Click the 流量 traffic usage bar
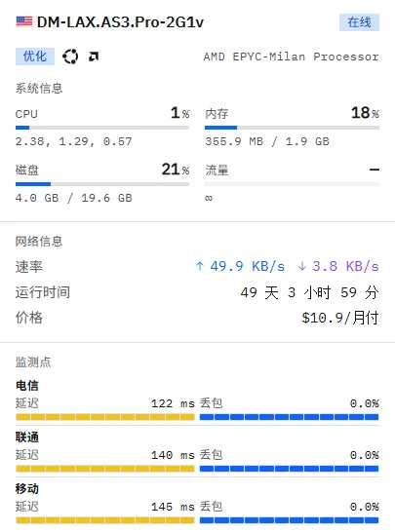395x532 pixels. (292, 184)
